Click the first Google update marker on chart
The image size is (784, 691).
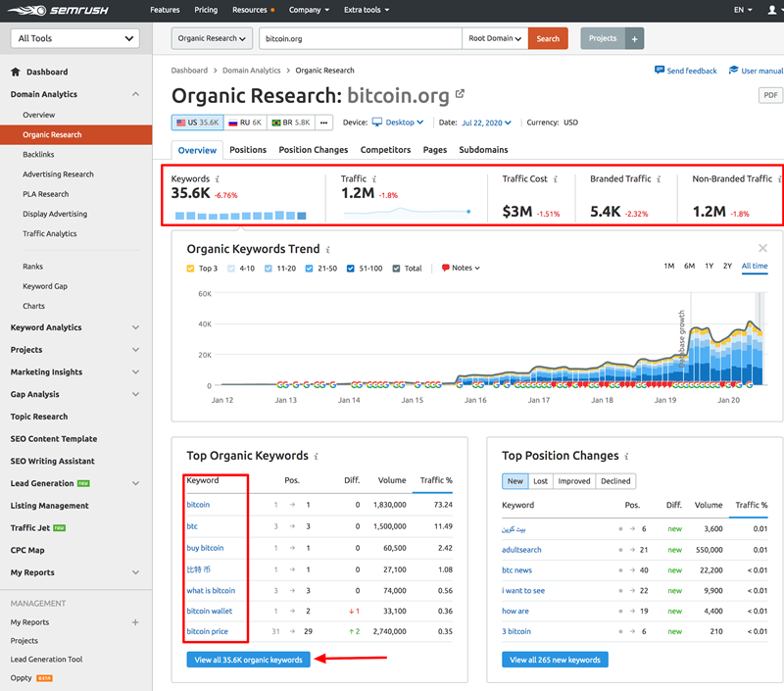point(280,384)
